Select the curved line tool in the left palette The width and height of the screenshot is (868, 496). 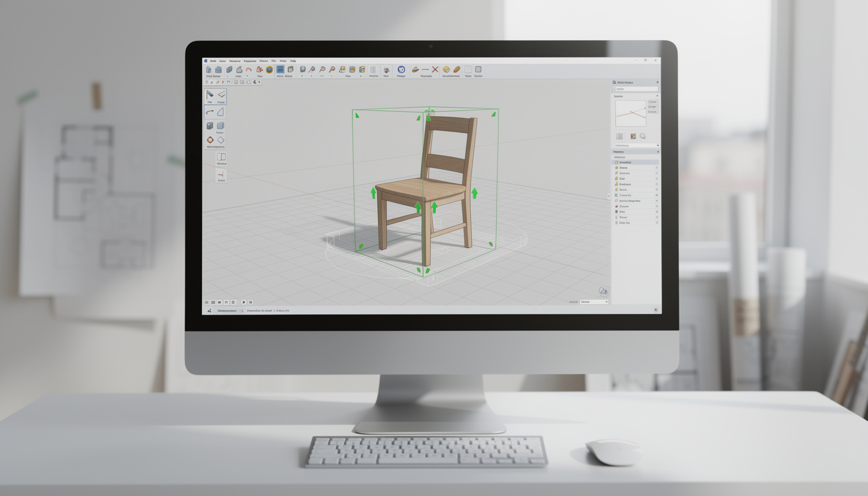point(209,112)
